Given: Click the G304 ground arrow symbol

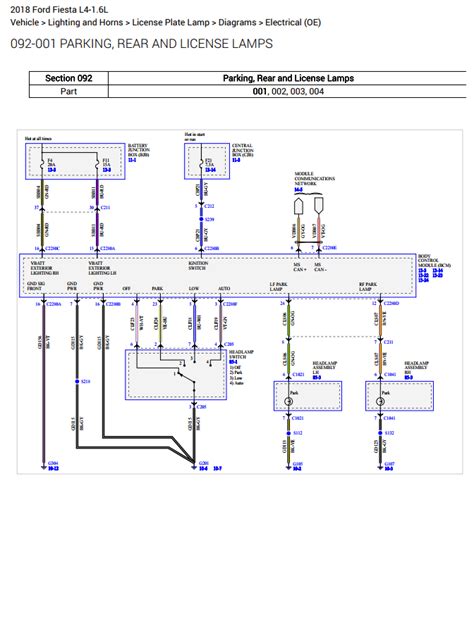Looking at the screenshot, I should 43,467.
